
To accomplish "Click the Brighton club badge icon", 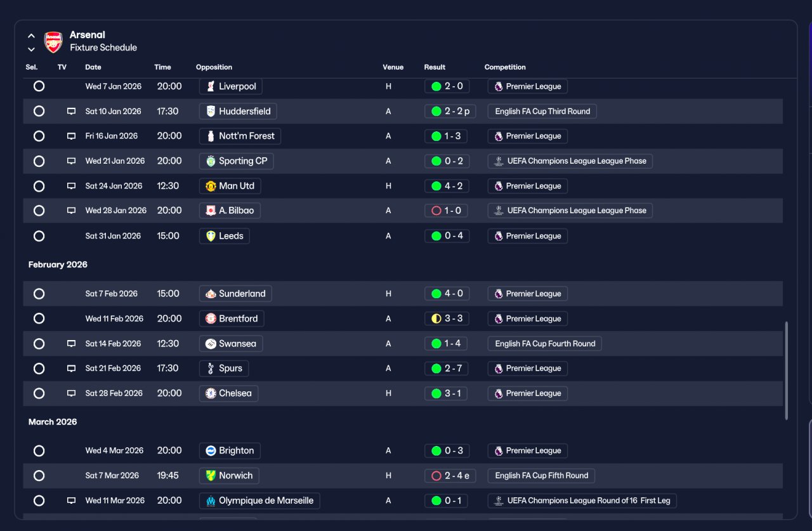I will 211,451.
